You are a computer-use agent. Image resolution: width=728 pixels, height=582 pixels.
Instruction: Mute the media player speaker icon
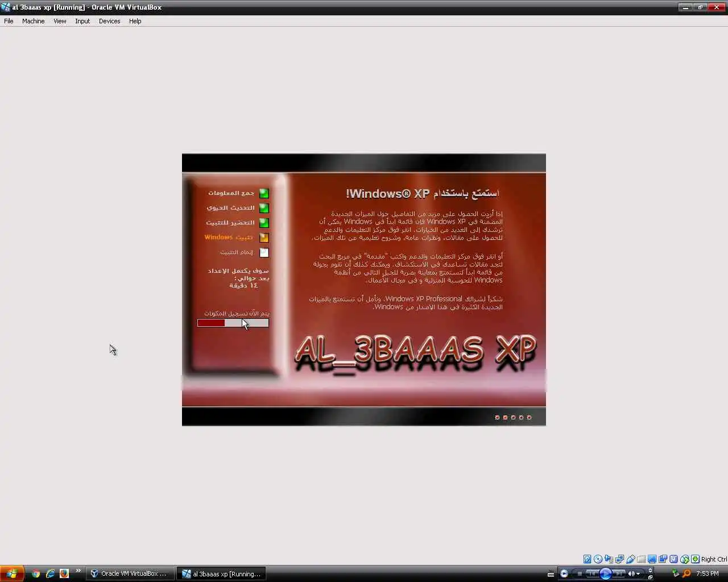(x=631, y=573)
